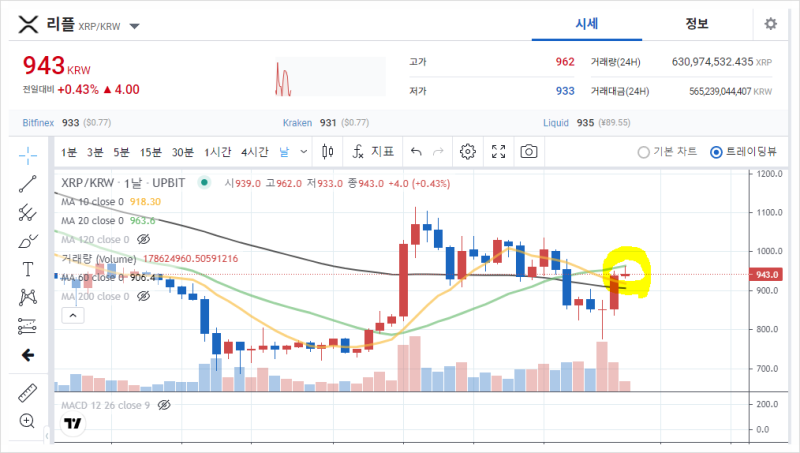Click the MACD 12 26 close 9 label
The image size is (800, 453).
(x=106, y=406)
